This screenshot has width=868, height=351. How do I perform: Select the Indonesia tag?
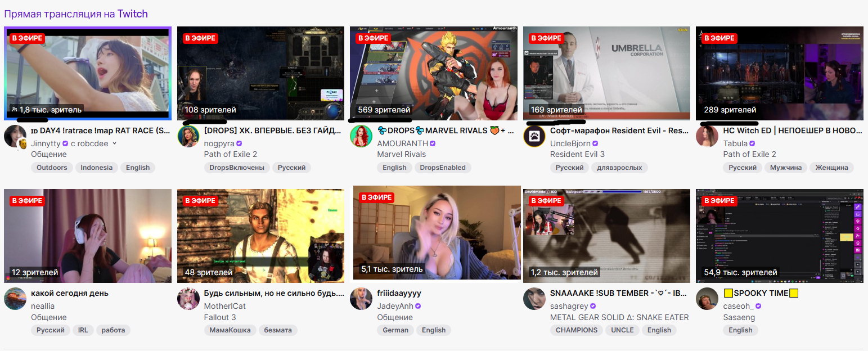(96, 168)
